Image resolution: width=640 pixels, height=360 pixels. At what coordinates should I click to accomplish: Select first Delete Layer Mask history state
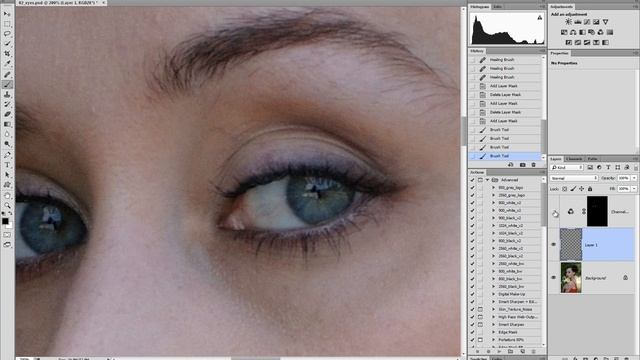[x=505, y=95]
